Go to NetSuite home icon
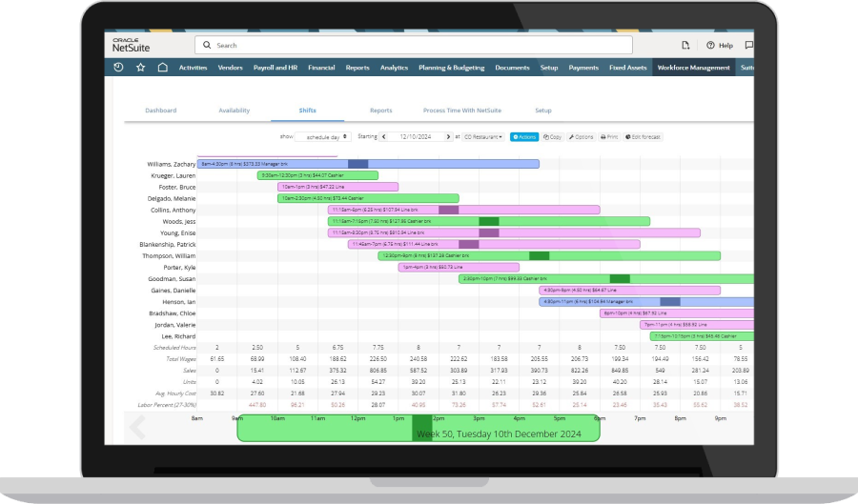This screenshot has width=858, height=504. point(163,68)
